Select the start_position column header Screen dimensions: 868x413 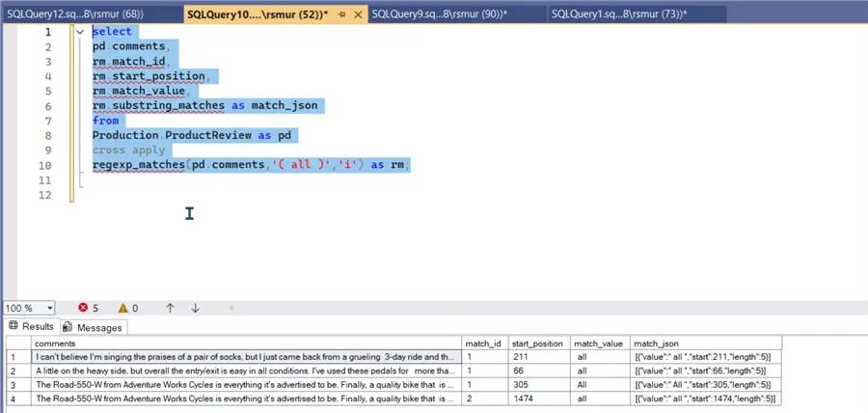click(538, 344)
